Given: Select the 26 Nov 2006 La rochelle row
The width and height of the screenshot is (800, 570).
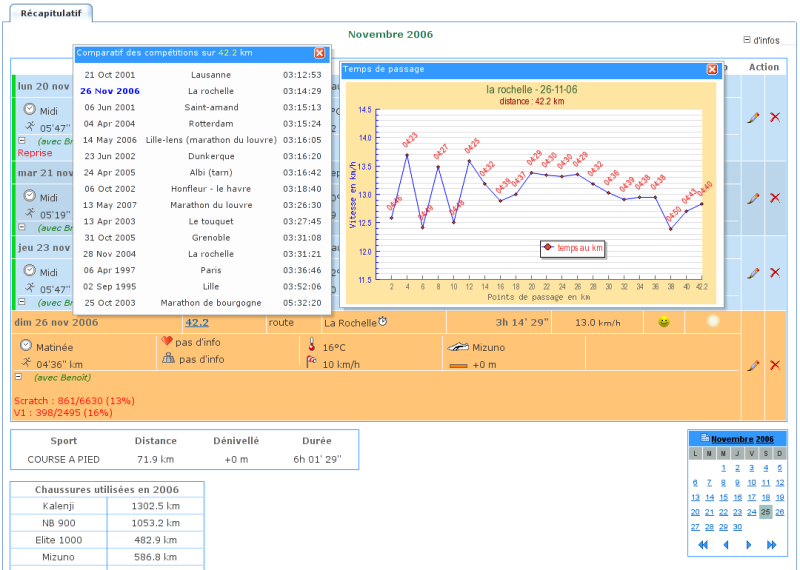Looking at the screenshot, I should (203, 91).
